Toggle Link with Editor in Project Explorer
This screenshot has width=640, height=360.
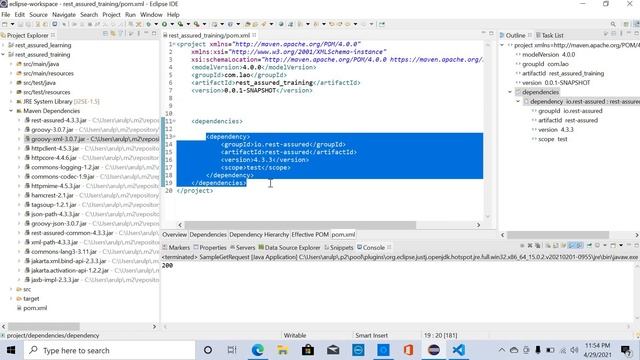click(x=113, y=34)
